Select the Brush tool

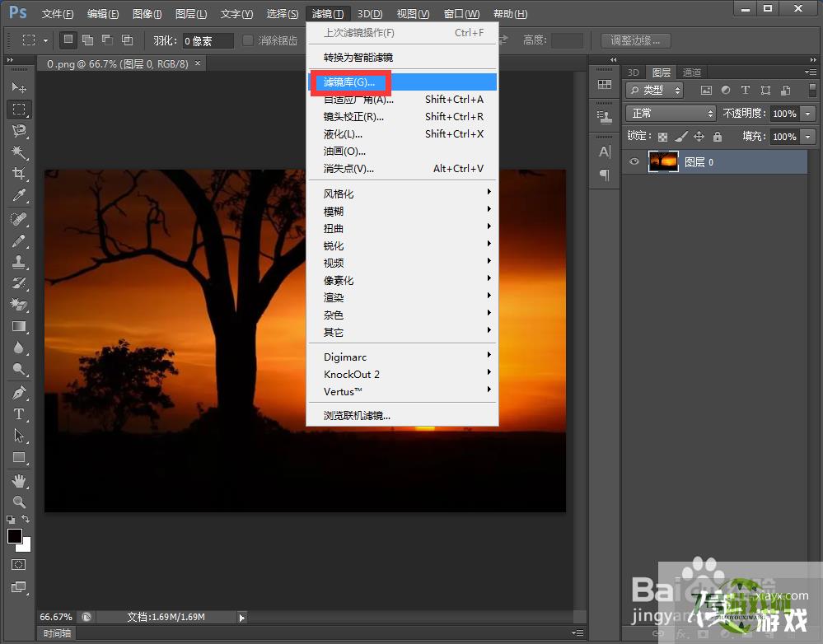coord(19,240)
